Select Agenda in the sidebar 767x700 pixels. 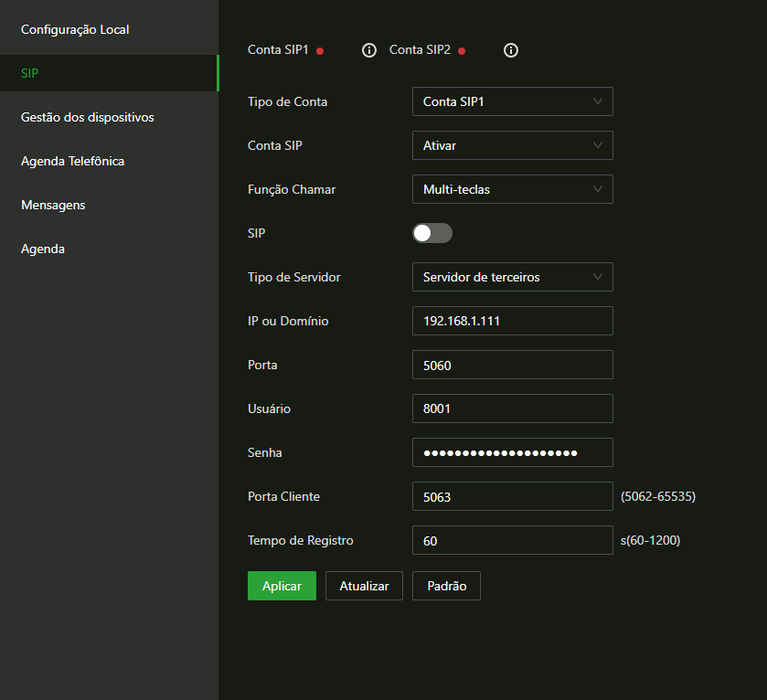(x=109, y=249)
